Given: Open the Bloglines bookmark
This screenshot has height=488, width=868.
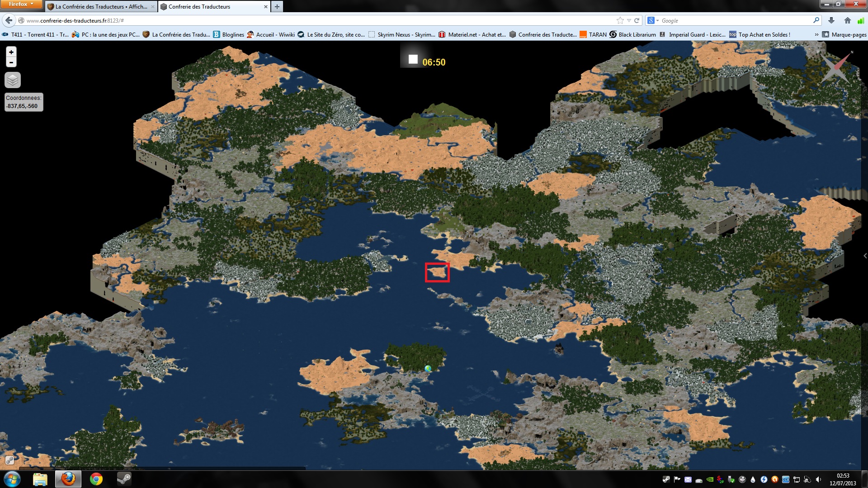Looking at the screenshot, I should [x=228, y=34].
